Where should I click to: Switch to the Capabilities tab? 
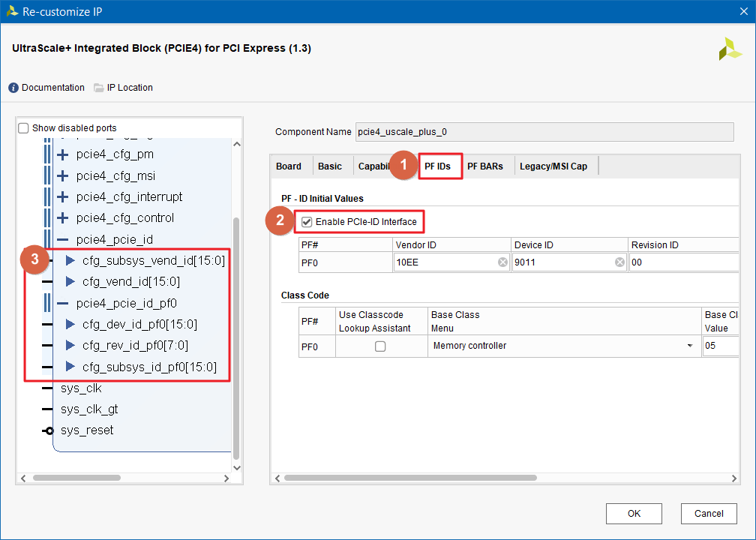pos(373,166)
